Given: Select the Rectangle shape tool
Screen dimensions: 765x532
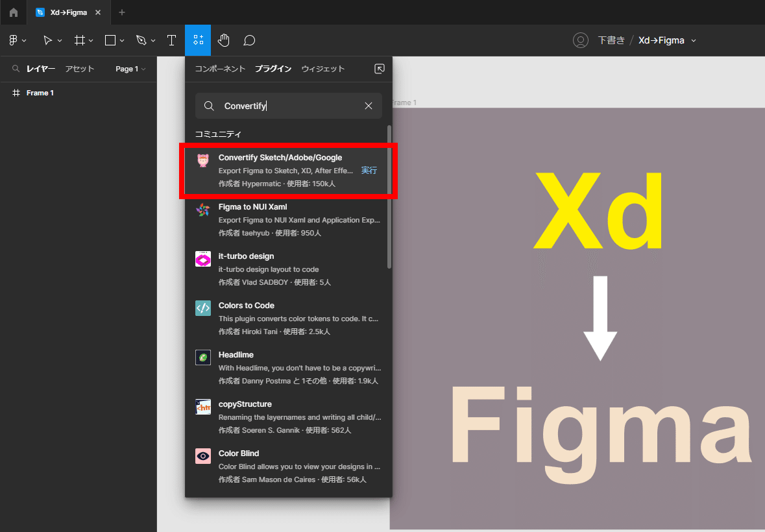Looking at the screenshot, I should click(x=110, y=40).
